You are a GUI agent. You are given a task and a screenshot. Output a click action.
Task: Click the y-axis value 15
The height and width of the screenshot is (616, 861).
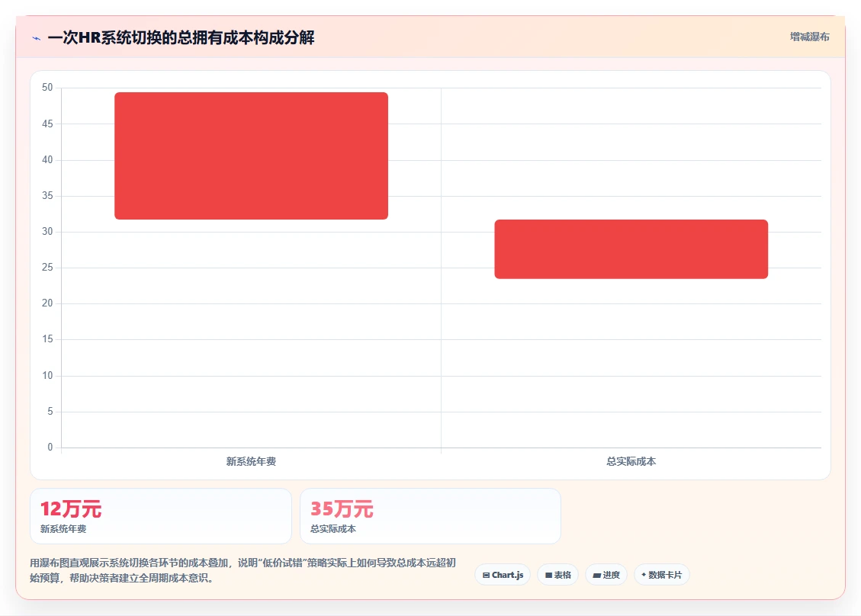pyautogui.click(x=47, y=339)
